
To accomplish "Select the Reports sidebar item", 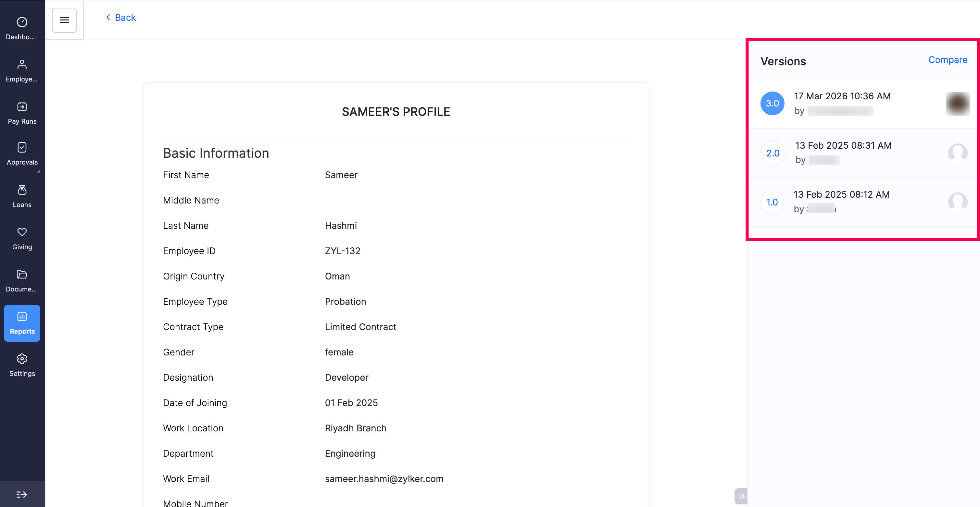I will coord(22,323).
